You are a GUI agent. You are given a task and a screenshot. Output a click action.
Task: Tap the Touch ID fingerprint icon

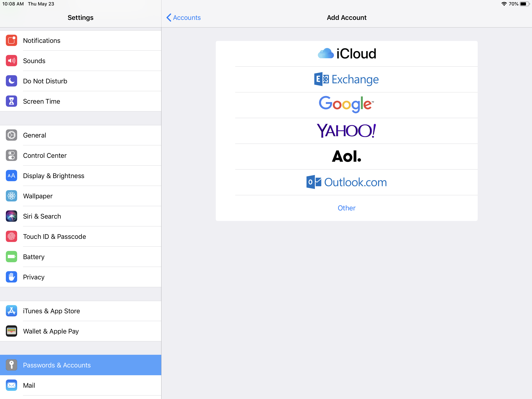tap(11, 236)
